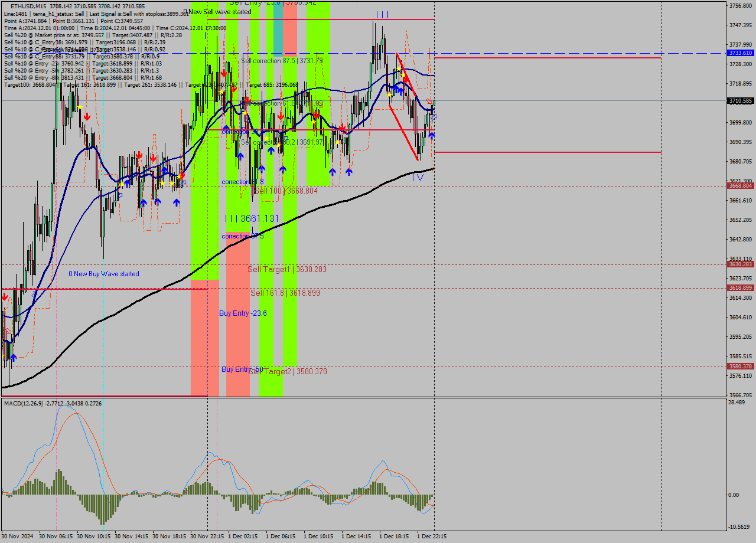The width and height of the screenshot is (756, 543).
Task: Select the 30 Nov 2024 time axis label
Action: click(x=18, y=537)
